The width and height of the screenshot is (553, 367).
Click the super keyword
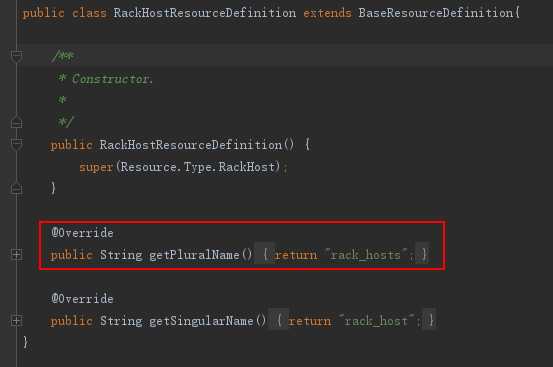(96, 167)
